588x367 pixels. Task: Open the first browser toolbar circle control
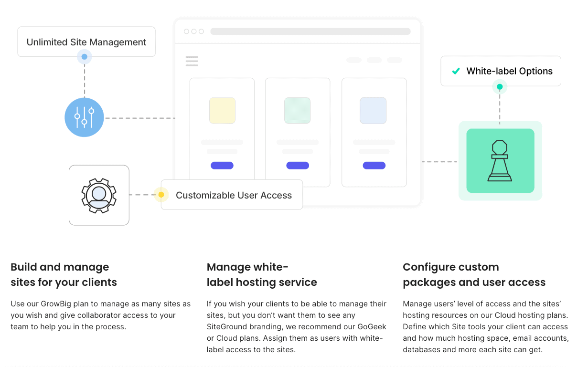click(187, 31)
